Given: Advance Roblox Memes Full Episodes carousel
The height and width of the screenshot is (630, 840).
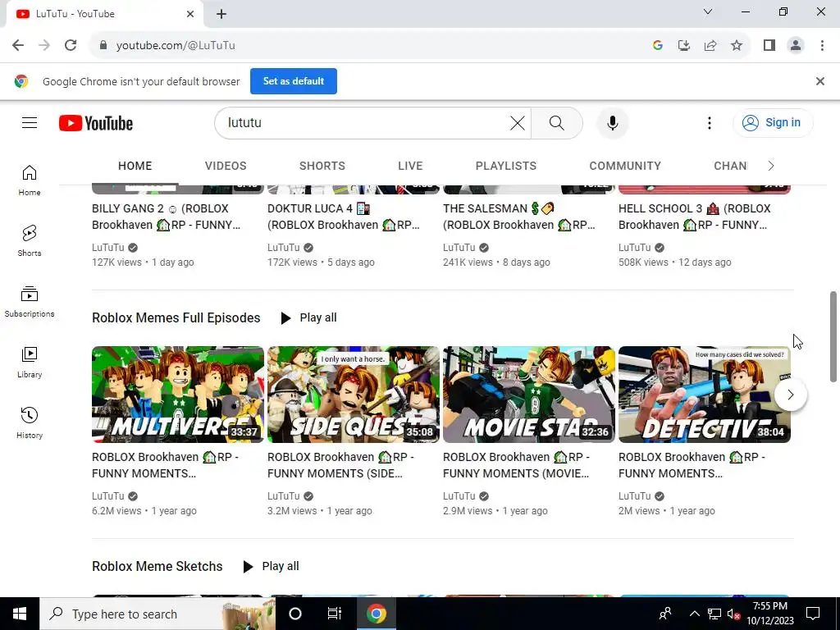Looking at the screenshot, I should click(x=790, y=395).
